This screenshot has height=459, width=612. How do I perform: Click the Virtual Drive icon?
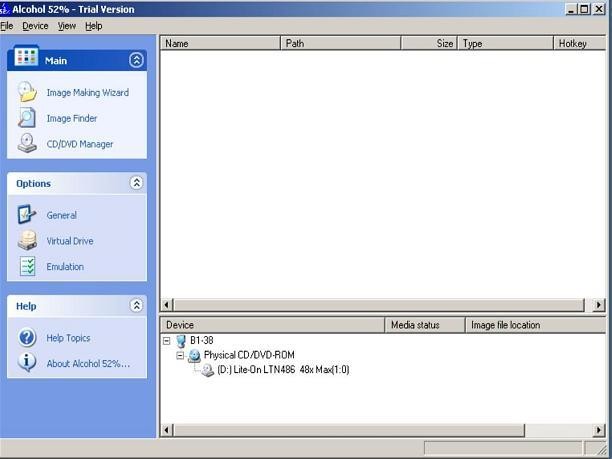pos(27,240)
